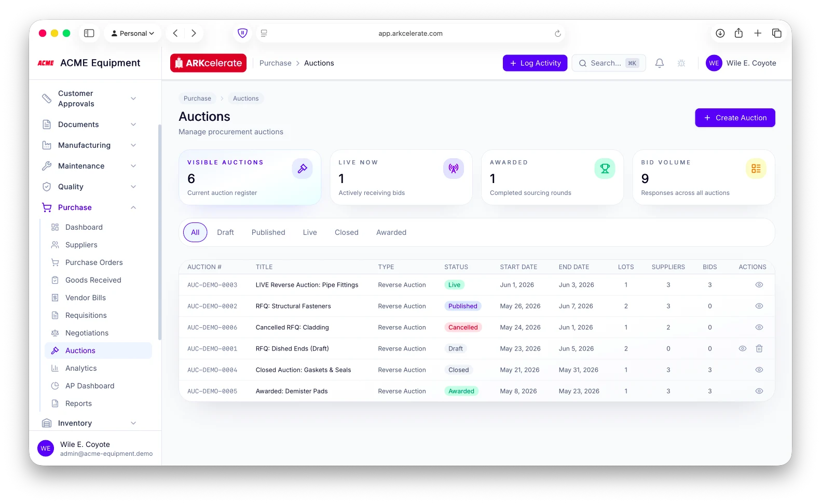Image resolution: width=821 pixels, height=504 pixels.
Task: Reload the page with the refresh icon
Action: pos(558,33)
